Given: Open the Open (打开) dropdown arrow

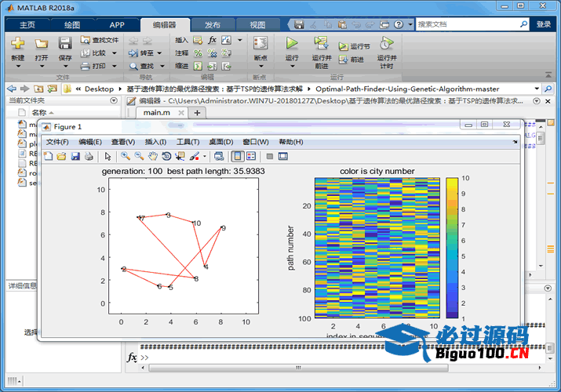Looking at the screenshot, I should [42, 66].
